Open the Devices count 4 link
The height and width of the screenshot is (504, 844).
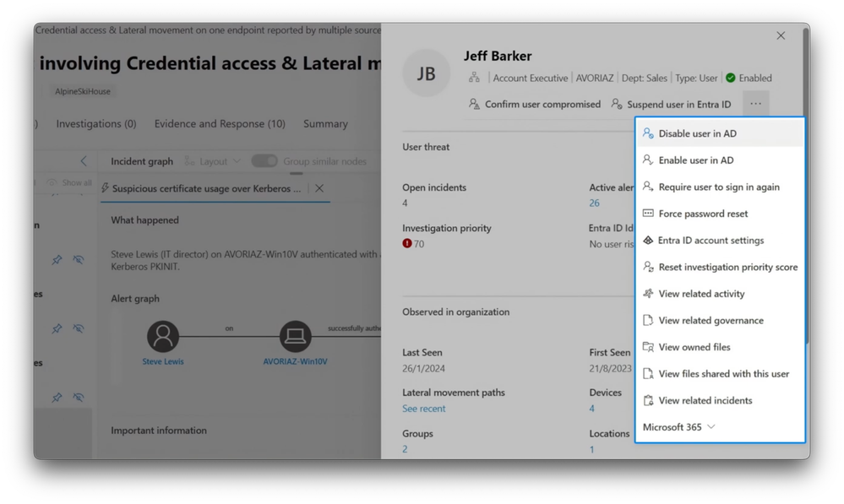point(591,409)
